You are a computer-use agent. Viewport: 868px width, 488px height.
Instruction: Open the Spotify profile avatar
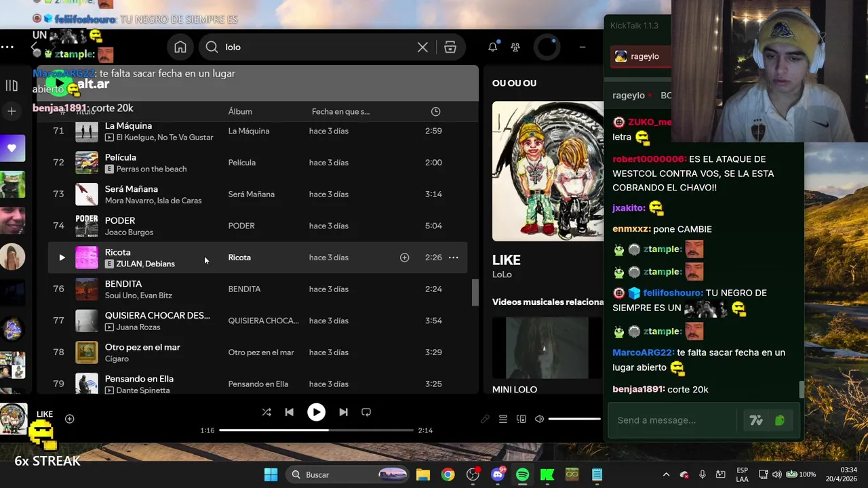coord(547,47)
